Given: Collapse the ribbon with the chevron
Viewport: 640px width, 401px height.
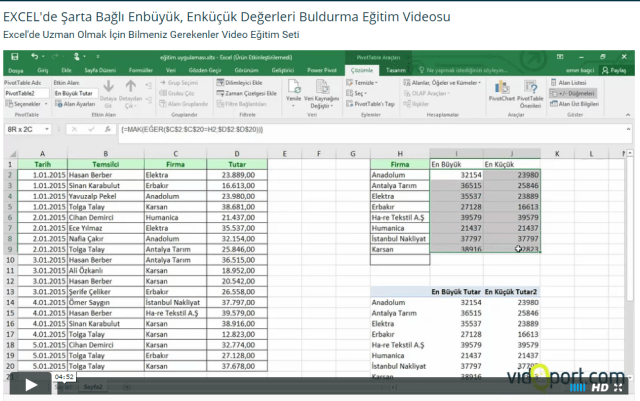Looking at the screenshot, I should (628, 115).
